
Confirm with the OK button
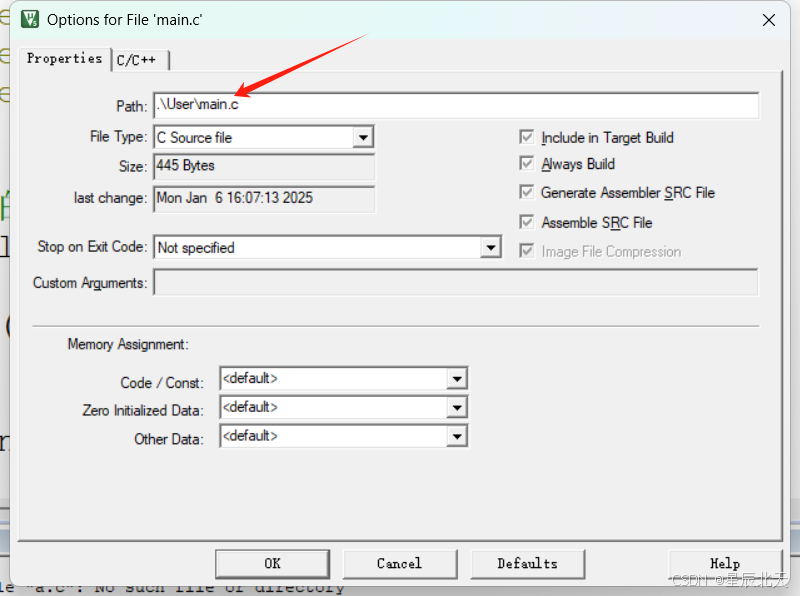coord(272,564)
